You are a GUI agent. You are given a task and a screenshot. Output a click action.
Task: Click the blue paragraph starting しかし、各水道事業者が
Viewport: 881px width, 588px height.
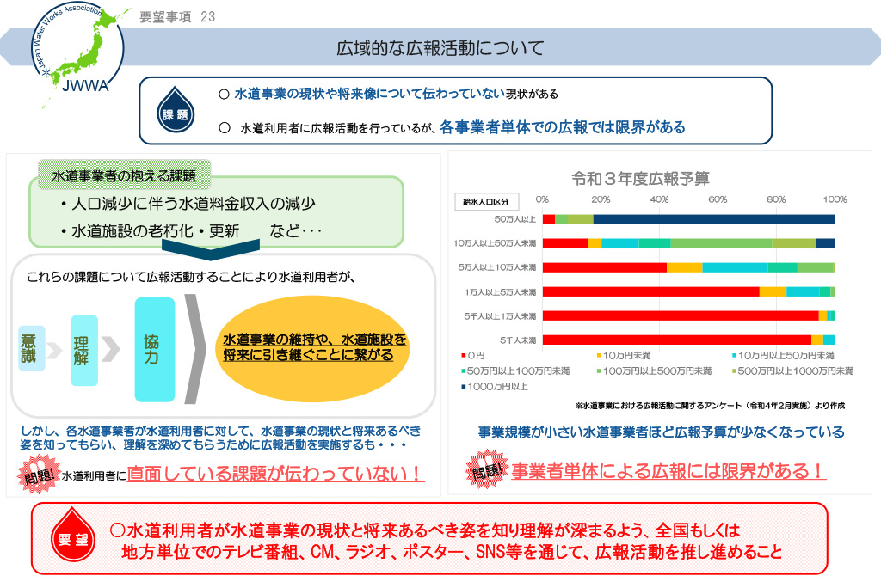tap(221, 438)
